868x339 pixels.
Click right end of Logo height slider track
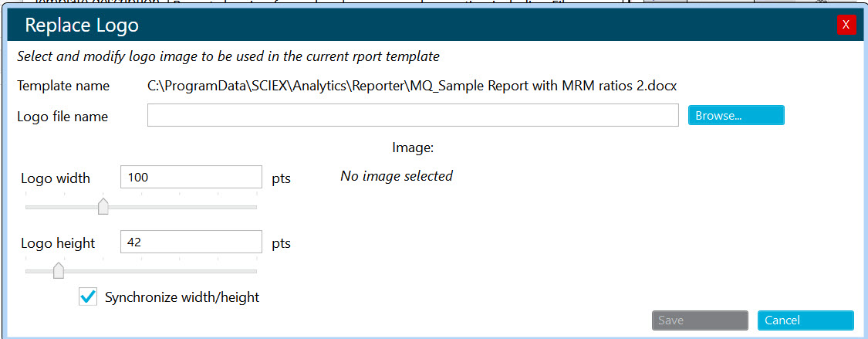point(255,271)
